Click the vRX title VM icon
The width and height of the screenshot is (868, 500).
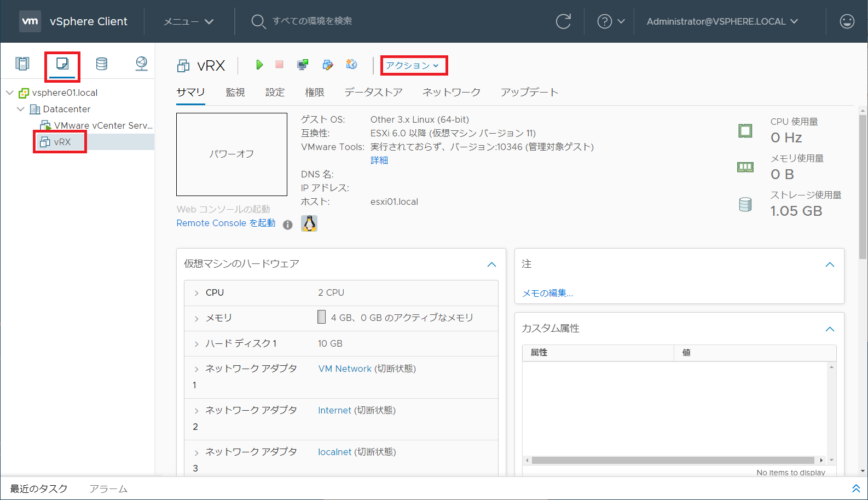pyautogui.click(x=183, y=66)
